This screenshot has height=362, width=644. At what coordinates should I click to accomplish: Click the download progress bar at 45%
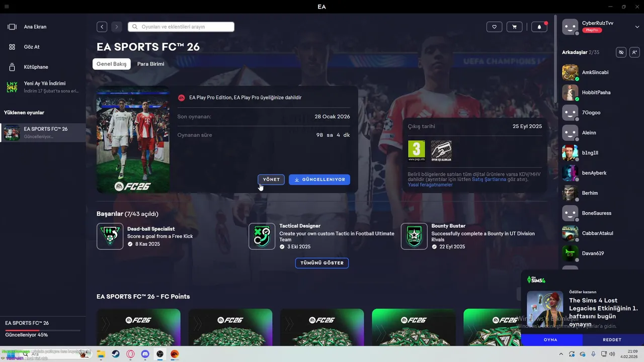click(43, 330)
